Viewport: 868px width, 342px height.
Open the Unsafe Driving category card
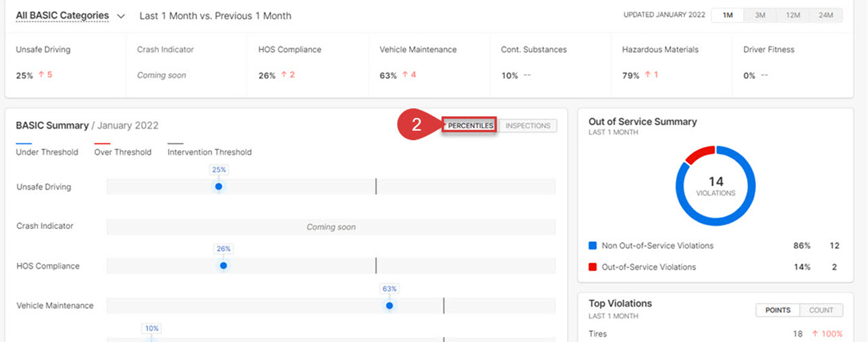click(x=65, y=62)
